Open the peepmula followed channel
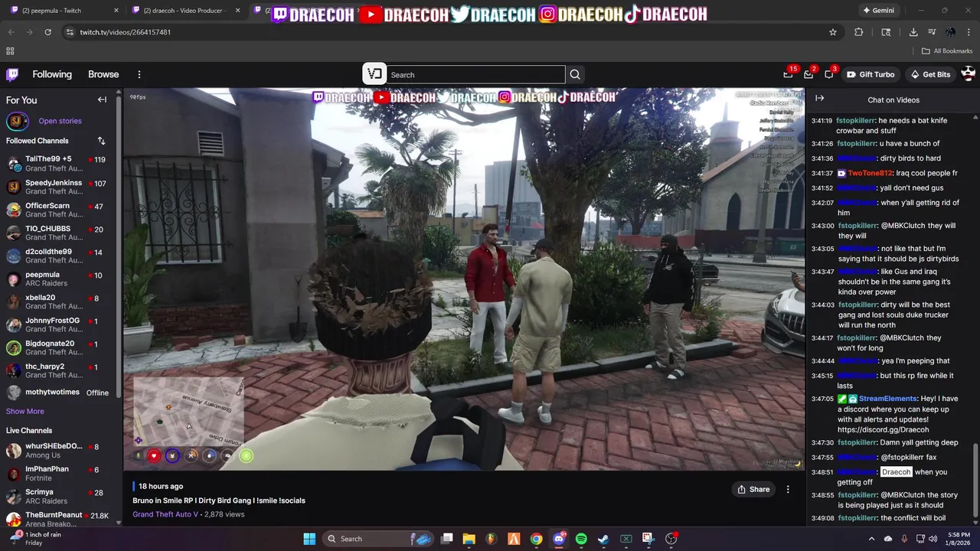 pyautogui.click(x=58, y=279)
